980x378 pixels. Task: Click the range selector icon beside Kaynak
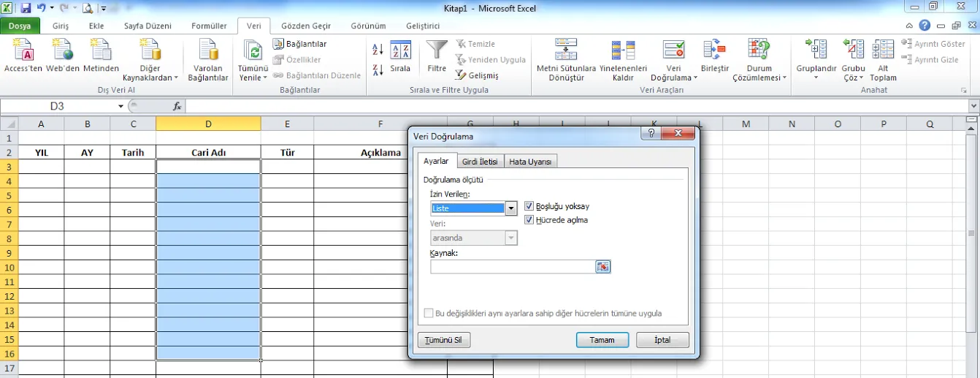(602, 267)
